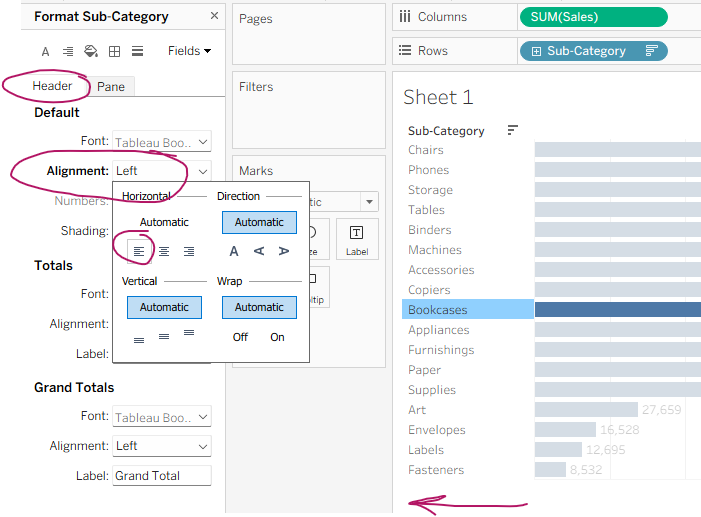Open the Font formatting icon (A)
The width and height of the screenshot is (701, 517).
[45, 51]
